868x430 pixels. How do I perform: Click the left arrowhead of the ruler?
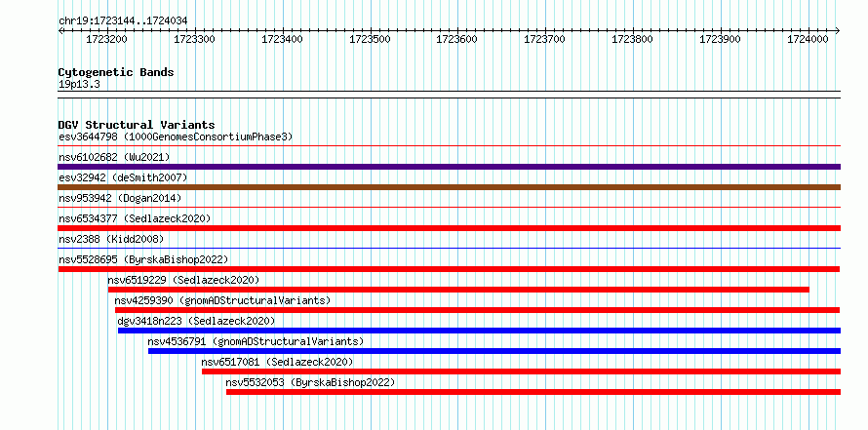60,30
